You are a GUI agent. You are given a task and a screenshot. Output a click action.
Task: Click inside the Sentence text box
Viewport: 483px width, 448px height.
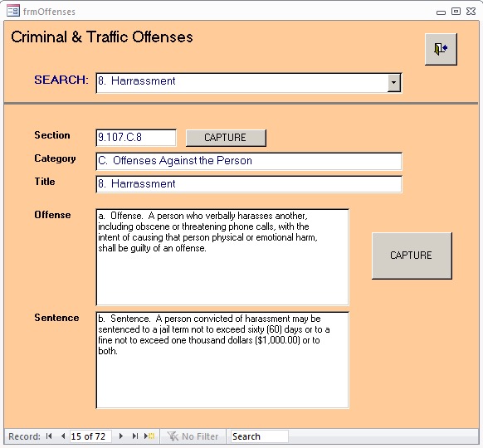tap(222, 360)
